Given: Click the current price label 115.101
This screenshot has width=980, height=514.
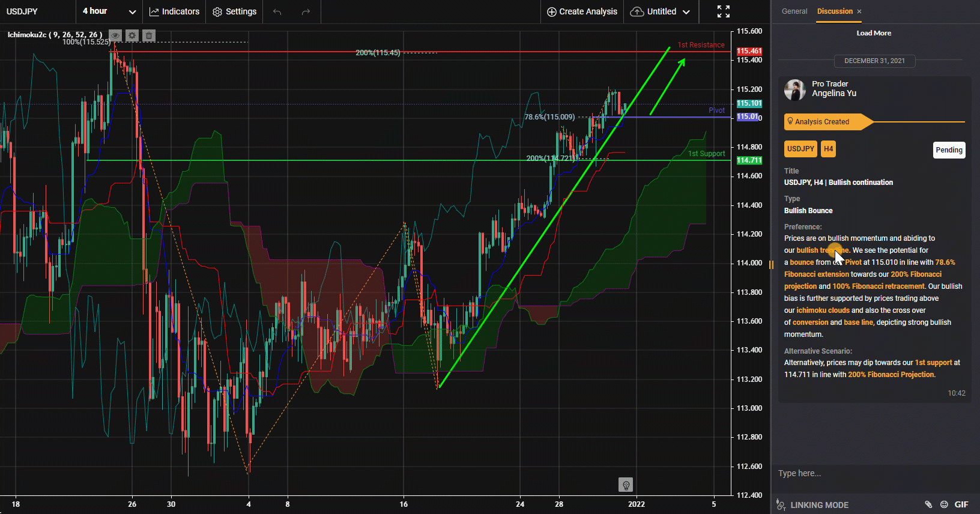Looking at the screenshot, I should pos(749,103).
